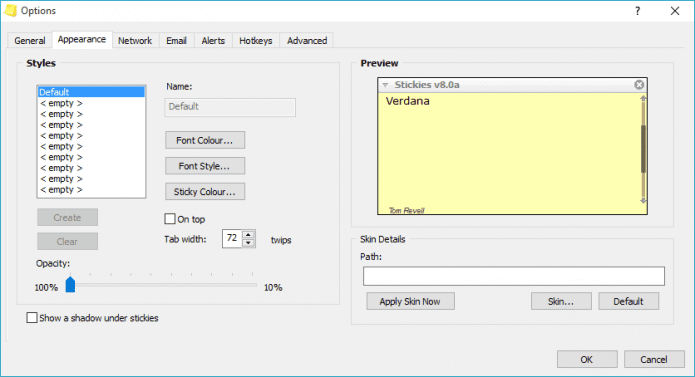The width and height of the screenshot is (695, 377).
Task: Click preview scrollbar down arrow
Action: coord(643,201)
